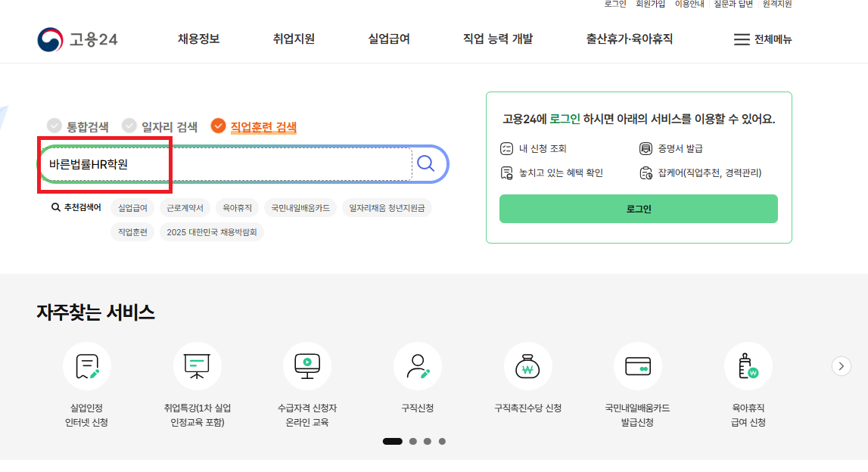Open the 실업인정 인터넷 신청 service icon

coord(87,366)
